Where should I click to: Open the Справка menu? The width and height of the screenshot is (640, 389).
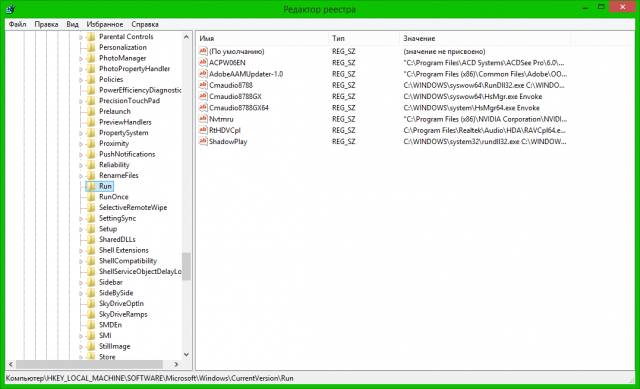pos(144,24)
